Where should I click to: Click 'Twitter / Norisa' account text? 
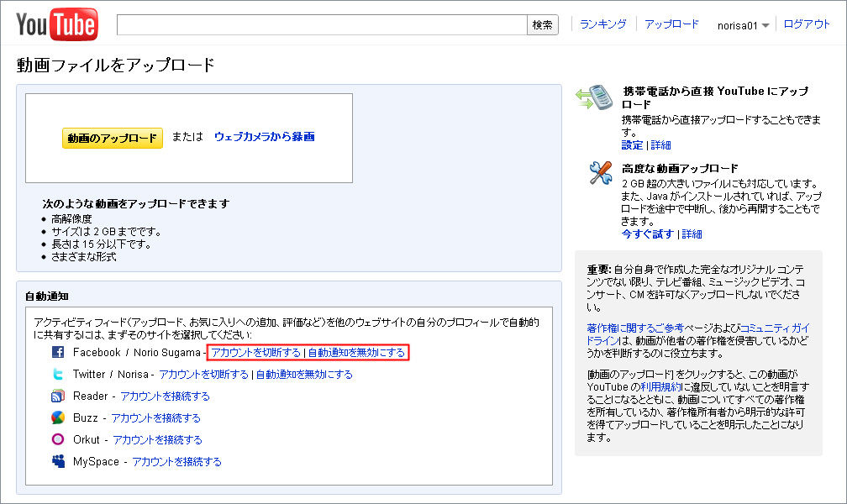click(111, 374)
